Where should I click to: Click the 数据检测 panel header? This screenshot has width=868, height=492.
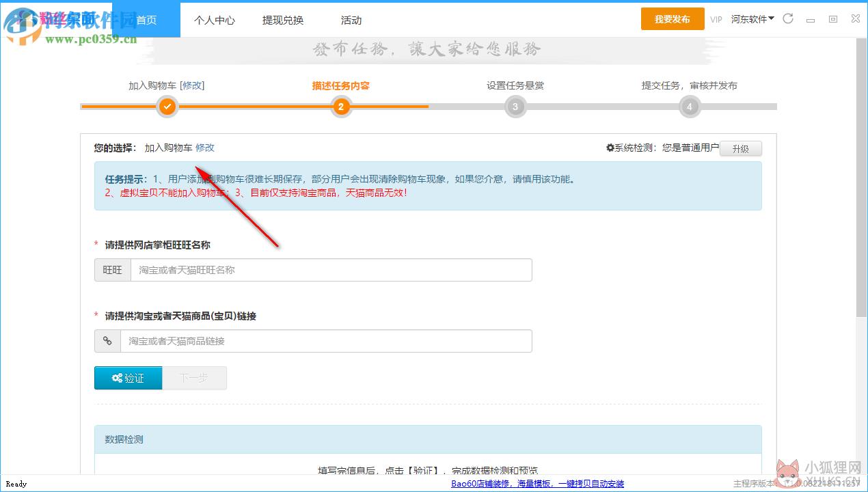428,439
